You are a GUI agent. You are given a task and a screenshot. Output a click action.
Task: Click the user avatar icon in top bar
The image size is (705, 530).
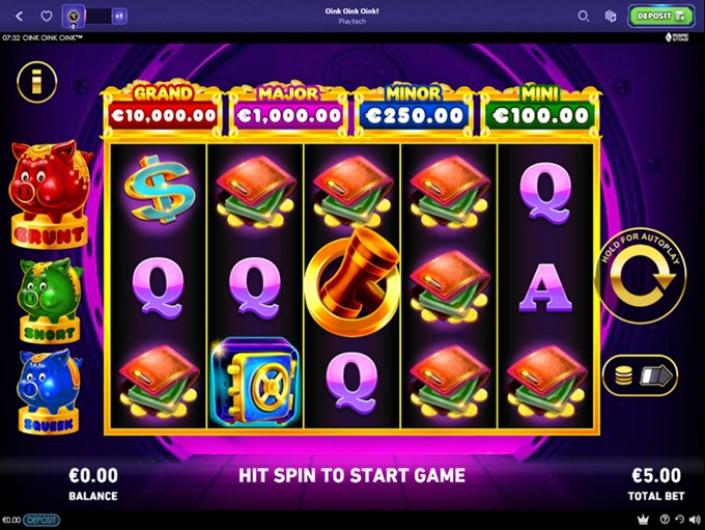(x=73, y=17)
